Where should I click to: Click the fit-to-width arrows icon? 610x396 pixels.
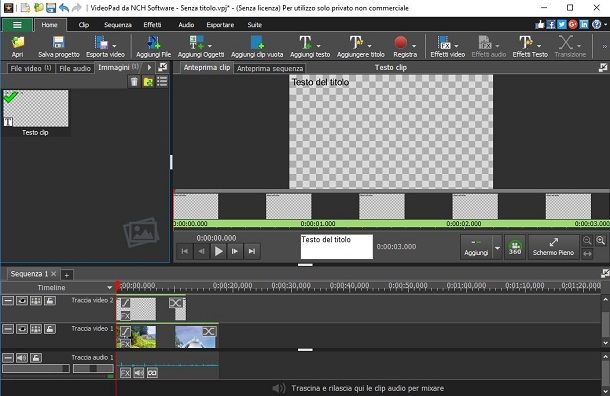587,254
